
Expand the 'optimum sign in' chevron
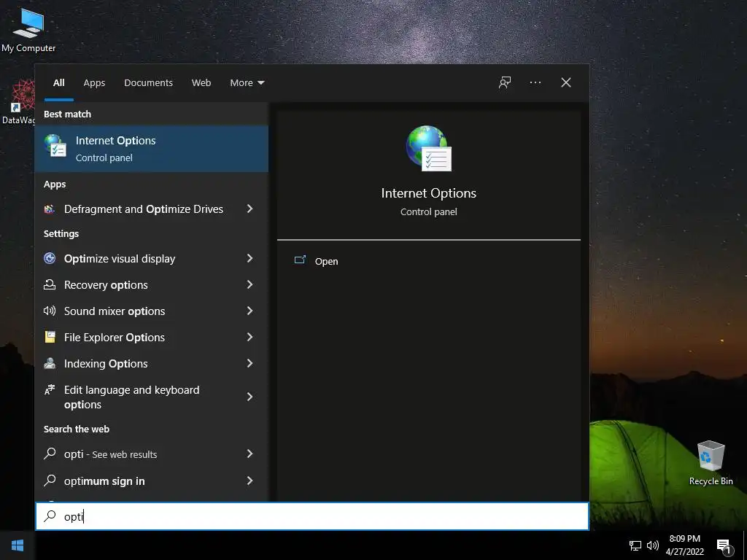coord(249,481)
